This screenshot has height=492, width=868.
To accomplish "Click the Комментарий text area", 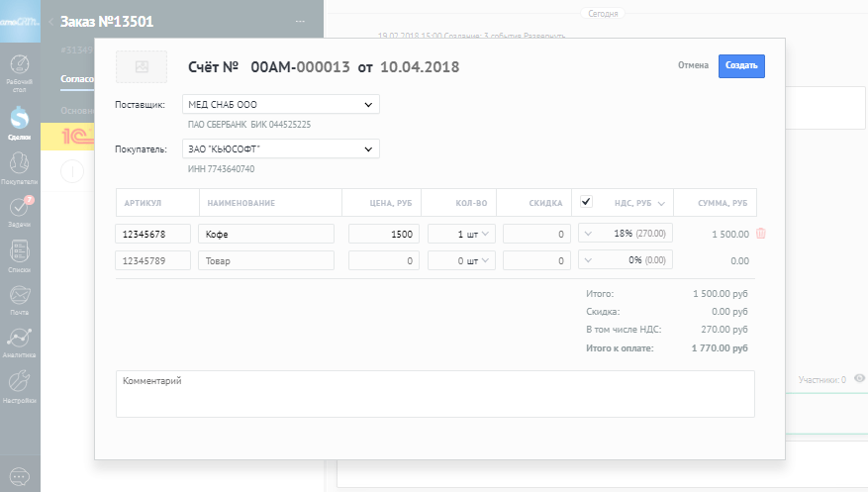I will (435, 394).
